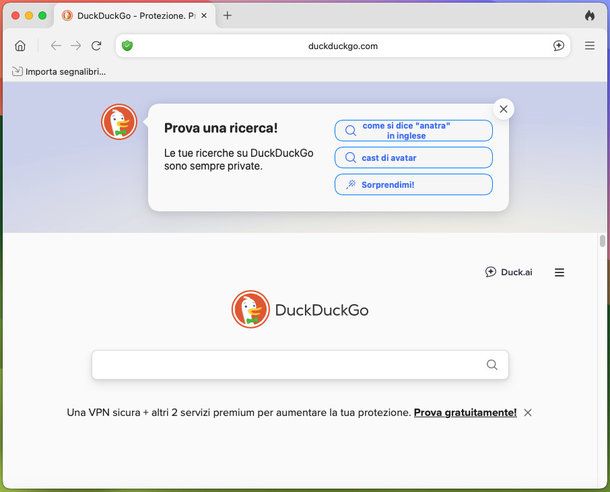Try the 'come si dice anatra in inglese' suggestion
The height and width of the screenshot is (492, 610).
point(414,131)
